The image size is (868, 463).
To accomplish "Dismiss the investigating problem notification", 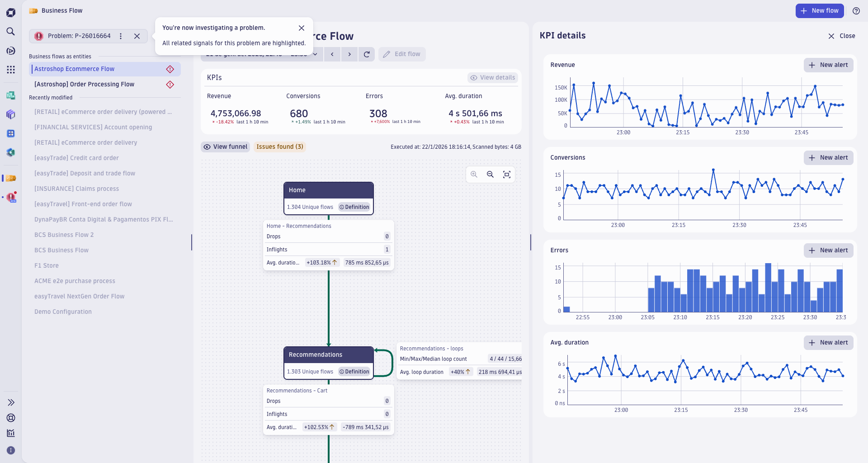I will tap(302, 28).
